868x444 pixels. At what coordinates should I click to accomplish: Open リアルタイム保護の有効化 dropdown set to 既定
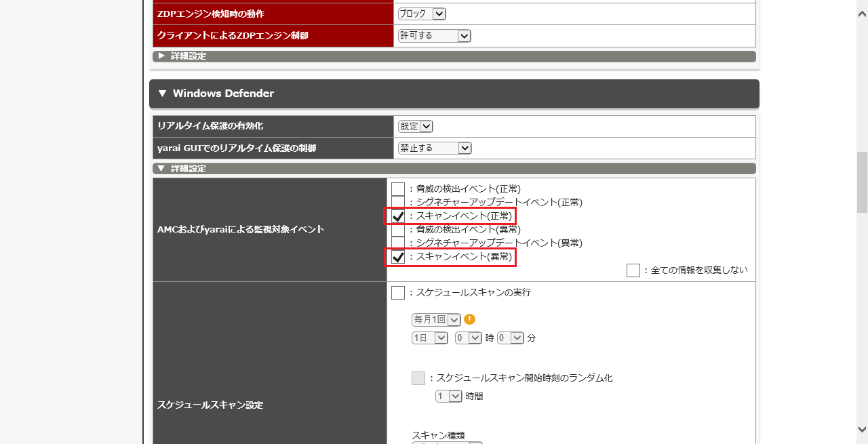tap(415, 126)
